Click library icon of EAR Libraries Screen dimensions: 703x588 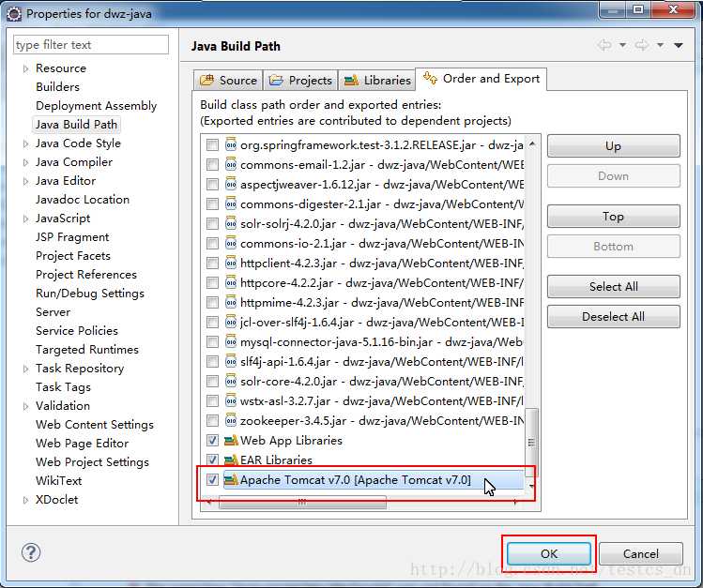click(x=231, y=460)
